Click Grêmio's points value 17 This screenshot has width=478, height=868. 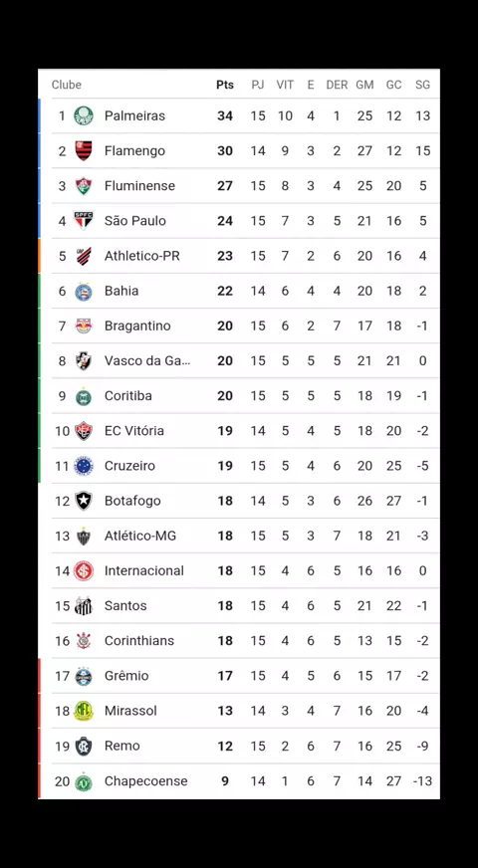[x=225, y=676]
